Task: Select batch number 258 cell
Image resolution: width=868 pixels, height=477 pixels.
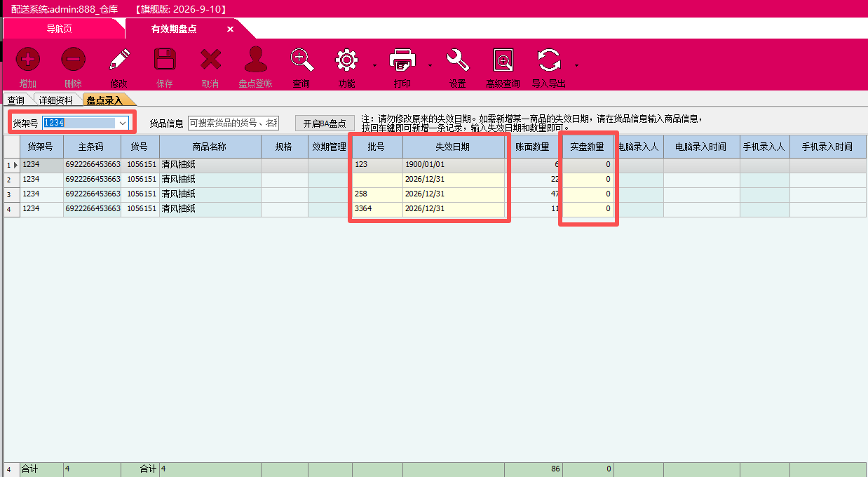Action: (x=377, y=194)
